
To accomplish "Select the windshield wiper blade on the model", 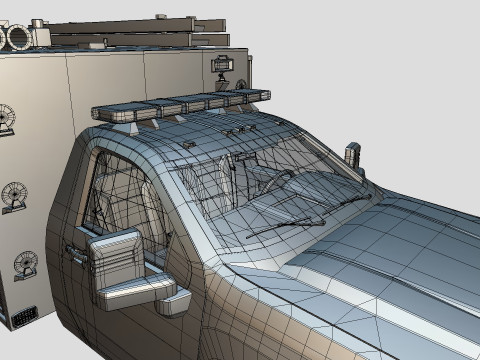I will (286, 227).
